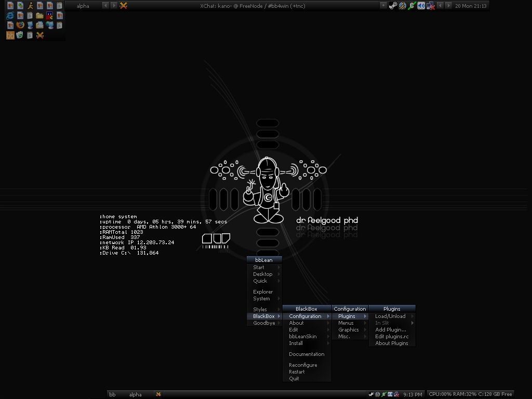Click About Plugins entry

tap(392, 343)
